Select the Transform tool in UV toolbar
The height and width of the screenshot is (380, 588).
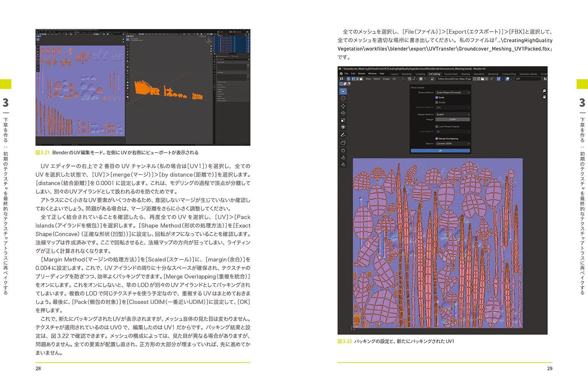(343, 127)
